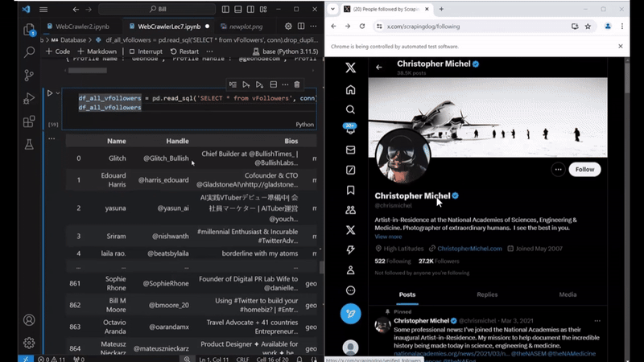This screenshot has height=362, width=644.
Task: Open Explore search in X sidebar
Action: pyautogui.click(x=350, y=109)
